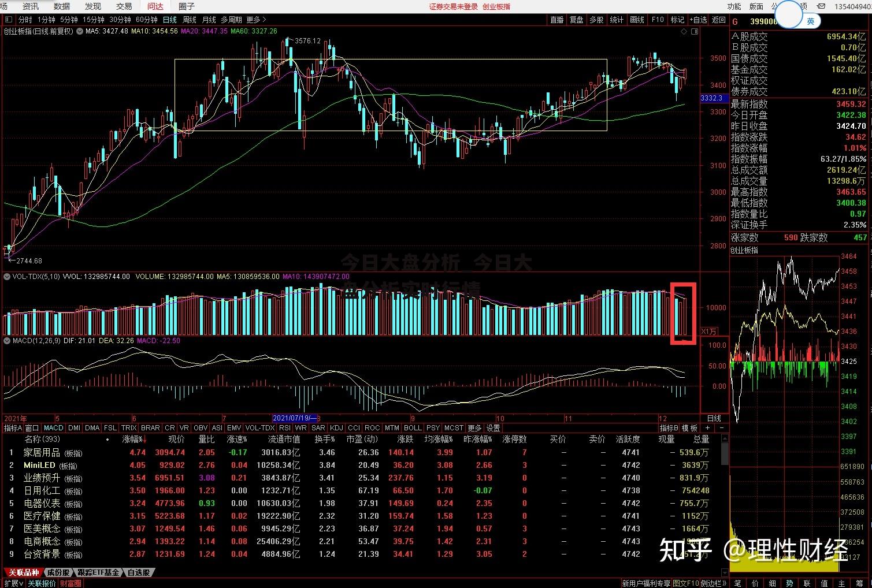Select the RSI indicator toggle
872x588 pixels.
[284, 428]
